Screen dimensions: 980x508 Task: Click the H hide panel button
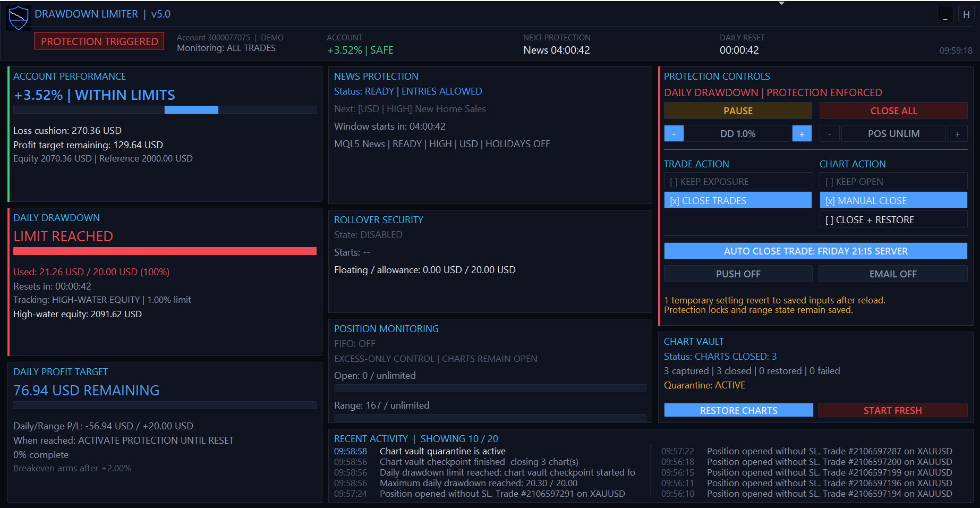[x=966, y=14]
